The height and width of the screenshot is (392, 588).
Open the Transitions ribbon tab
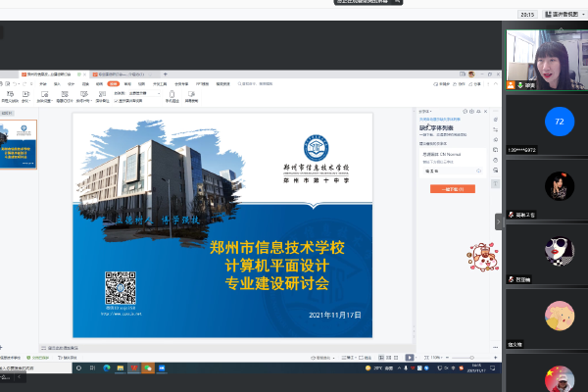click(85, 84)
